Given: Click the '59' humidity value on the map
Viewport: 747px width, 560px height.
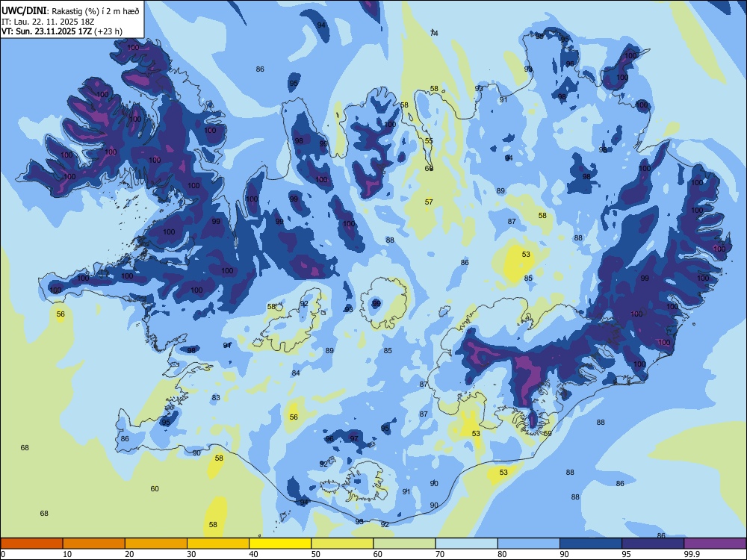Looking at the screenshot, I should [x=548, y=433].
